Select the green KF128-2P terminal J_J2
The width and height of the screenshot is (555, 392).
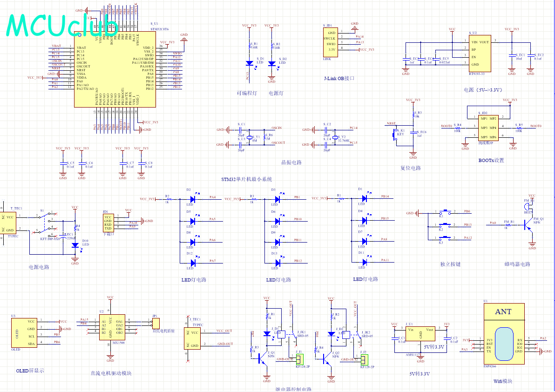point(364,360)
